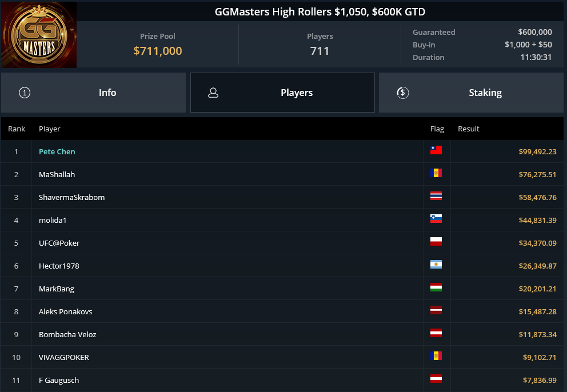
Task: Click the $11,873.34 result value
Action: click(x=537, y=334)
